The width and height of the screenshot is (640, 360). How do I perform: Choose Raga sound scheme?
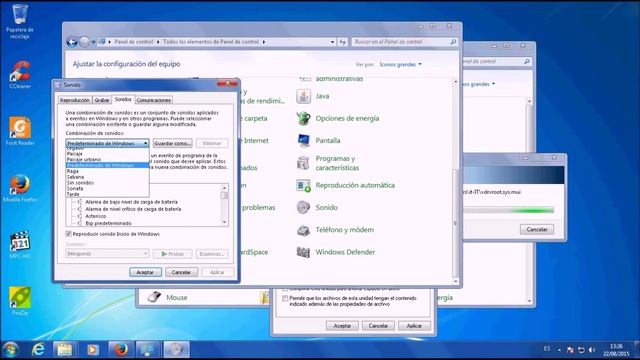[107, 171]
